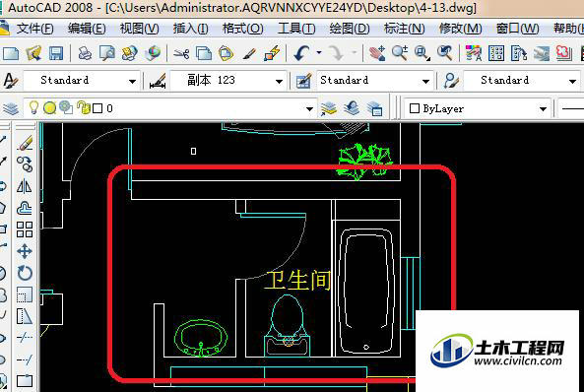Click Make Object's Layer Current icon
Image resolution: width=584 pixels, height=392 pixels.
coord(329,108)
